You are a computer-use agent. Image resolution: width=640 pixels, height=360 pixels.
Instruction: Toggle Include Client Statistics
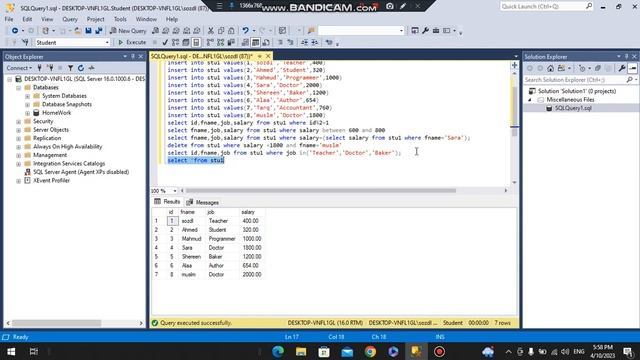tap(231, 42)
